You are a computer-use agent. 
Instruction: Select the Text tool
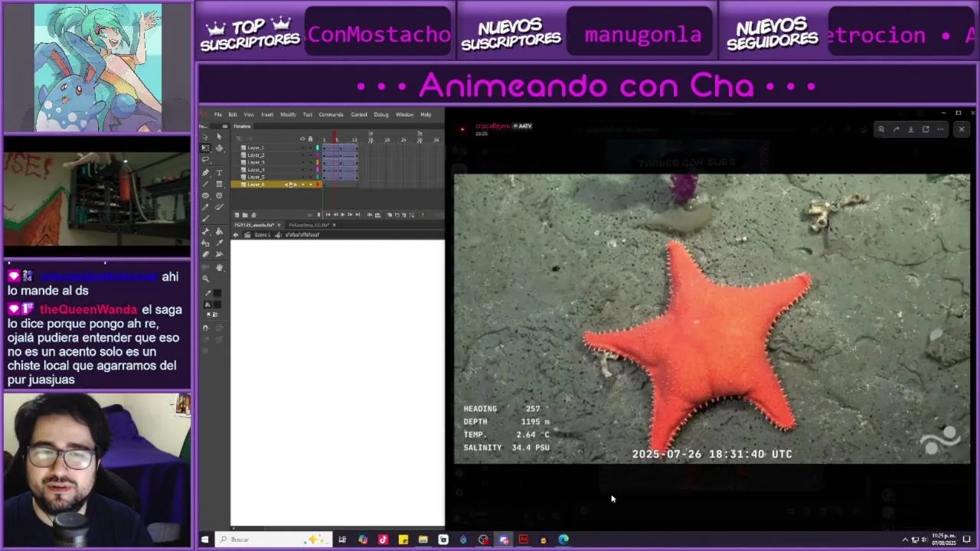219,172
